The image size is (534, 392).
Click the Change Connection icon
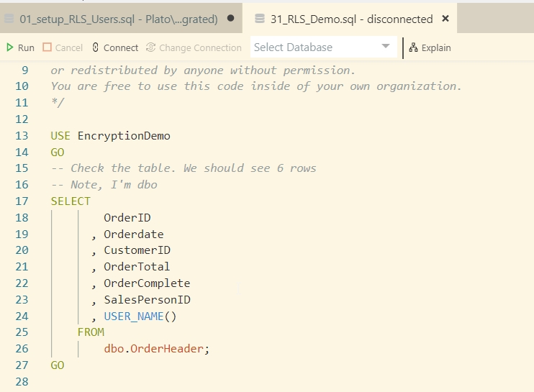pos(150,47)
